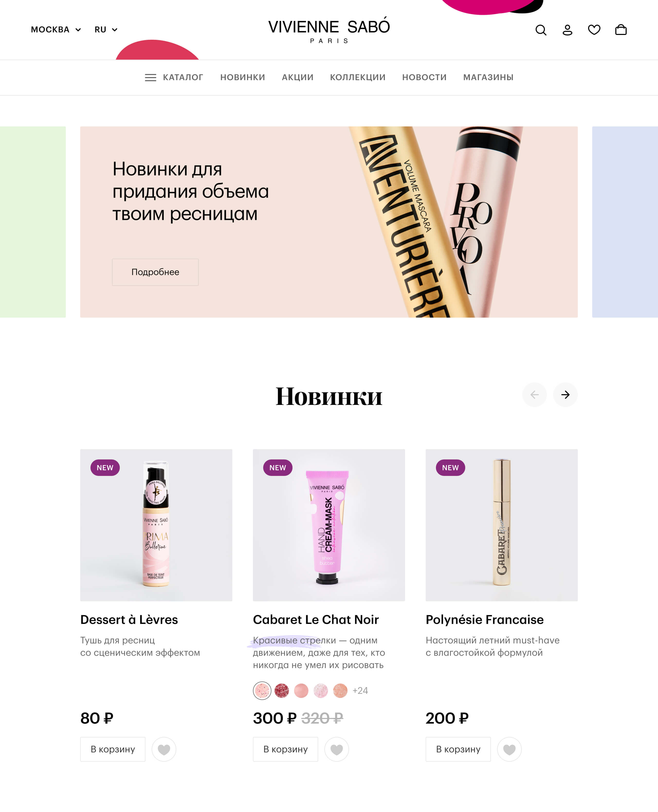Click the Подробнее banner button
This screenshot has height=812, width=658.
click(x=156, y=272)
